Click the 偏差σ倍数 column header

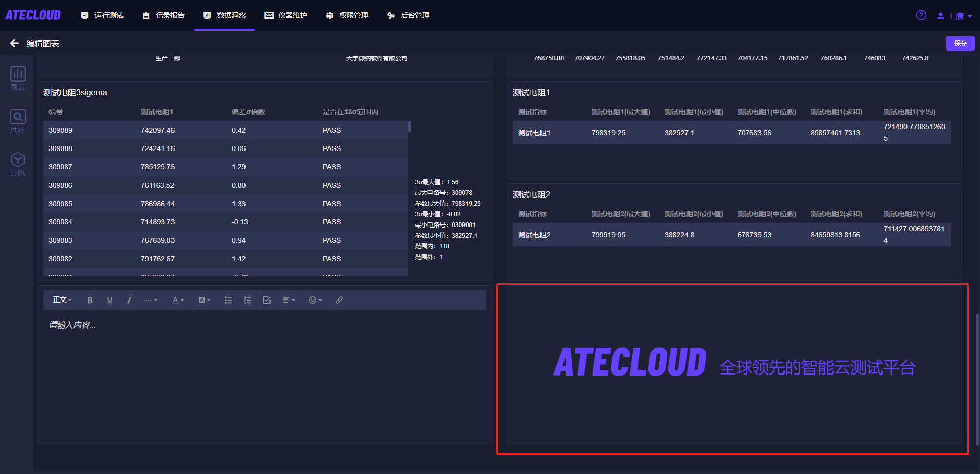[x=249, y=112]
